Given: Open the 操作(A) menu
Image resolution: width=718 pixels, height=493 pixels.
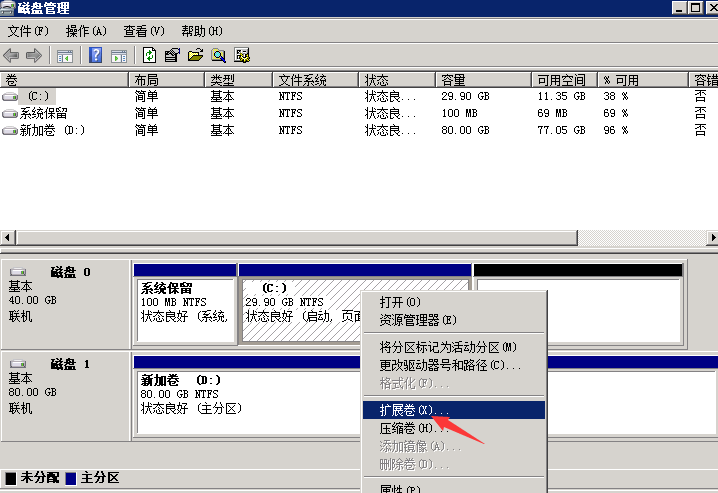Looking at the screenshot, I should [85, 32].
